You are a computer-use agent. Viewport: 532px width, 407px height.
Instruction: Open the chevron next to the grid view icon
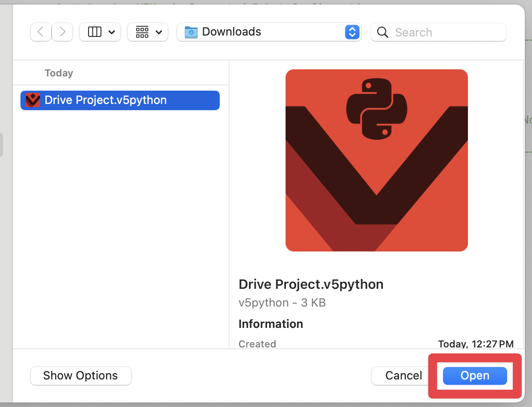coord(158,32)
